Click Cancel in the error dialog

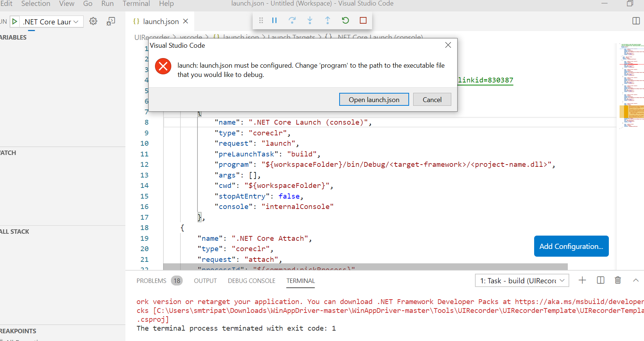432,99
